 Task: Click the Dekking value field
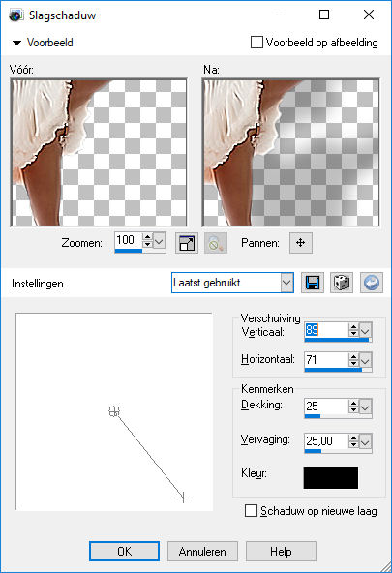click(326, 406)
